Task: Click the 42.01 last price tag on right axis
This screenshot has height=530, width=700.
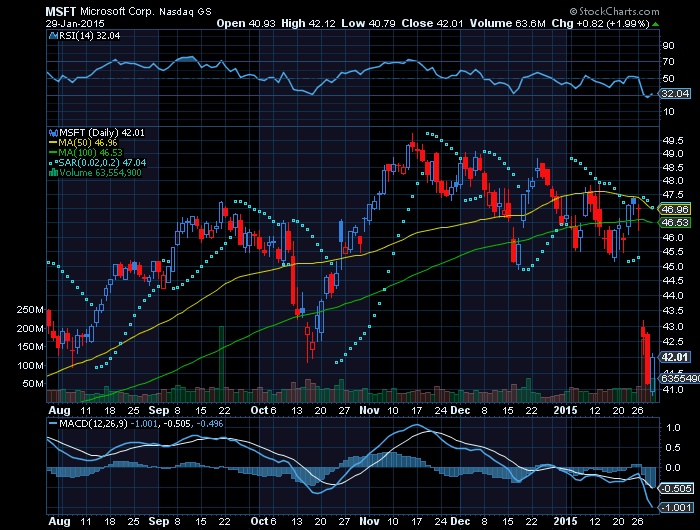Action: (x=675, y=357)
